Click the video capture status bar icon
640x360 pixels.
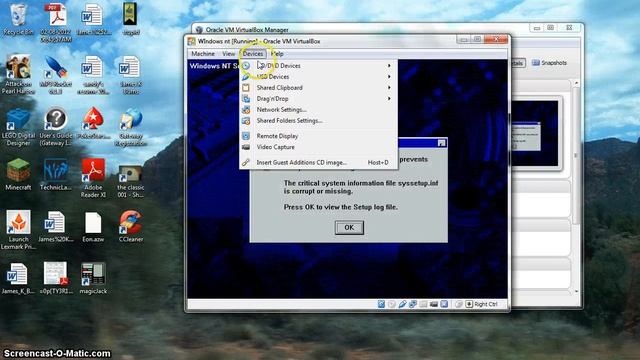(x=434, y=304)
